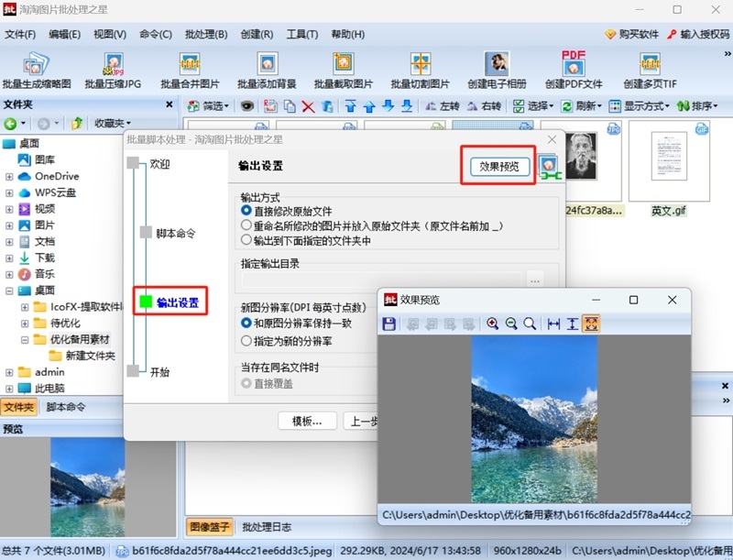The width and height of the screenshot is (733, 560).
Task: Zoom in using the magnifier plus icon
Action: pos(490,323)
